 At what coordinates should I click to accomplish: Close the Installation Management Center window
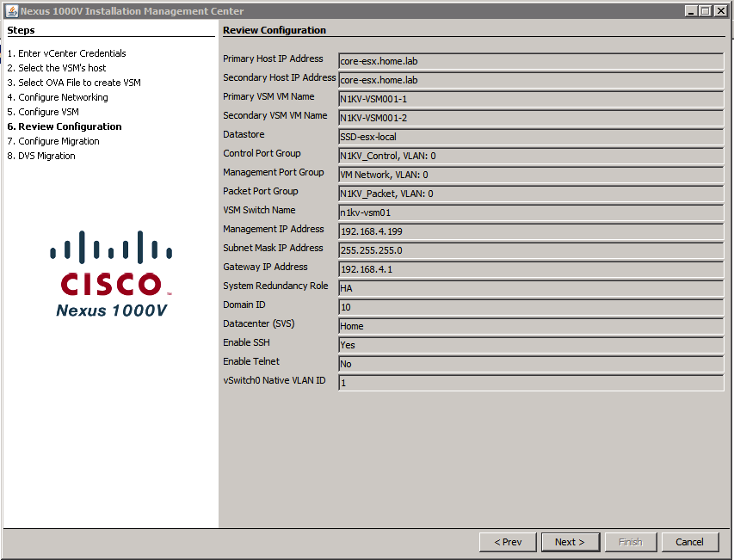(720, 11)
